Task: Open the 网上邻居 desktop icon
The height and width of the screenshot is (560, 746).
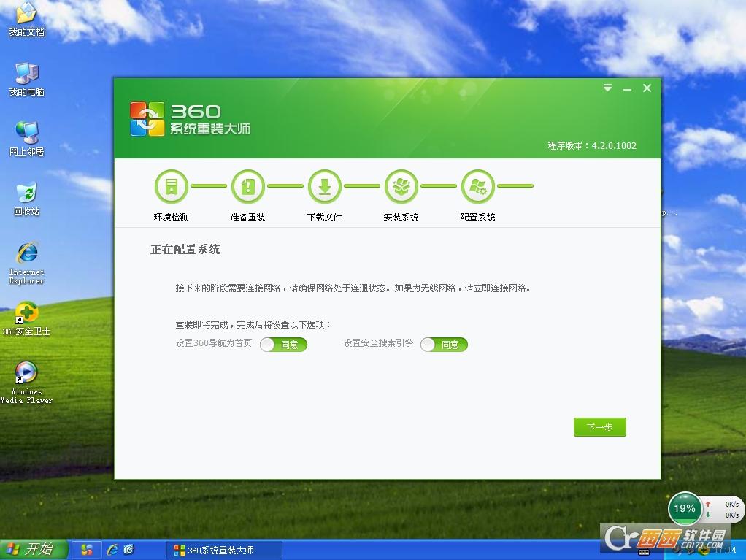Action: pos(26,139)
